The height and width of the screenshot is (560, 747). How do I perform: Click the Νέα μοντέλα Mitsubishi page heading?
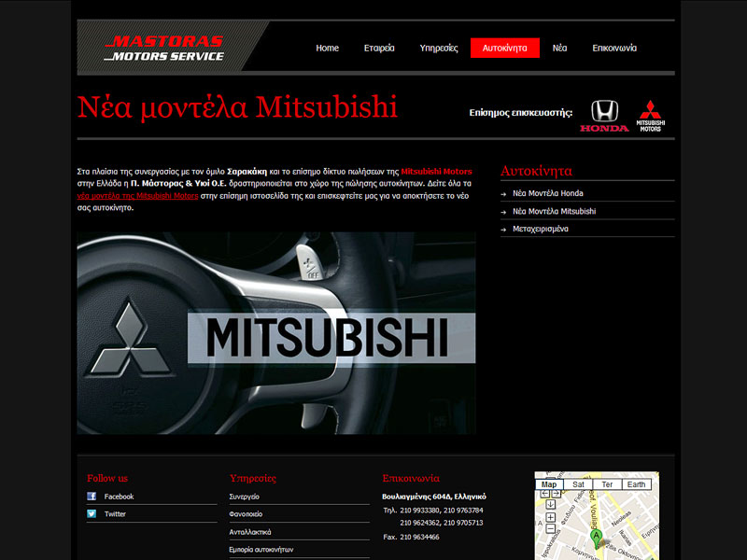(237, 107)
